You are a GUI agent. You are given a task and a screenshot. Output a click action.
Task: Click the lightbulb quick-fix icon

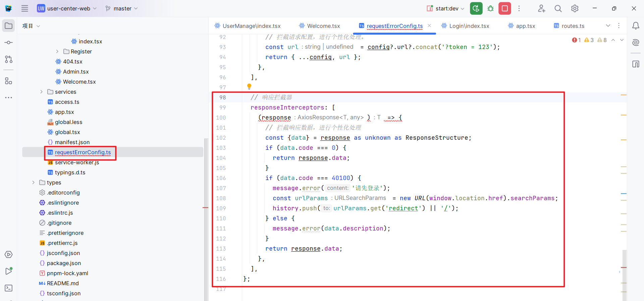click(249, 87)
